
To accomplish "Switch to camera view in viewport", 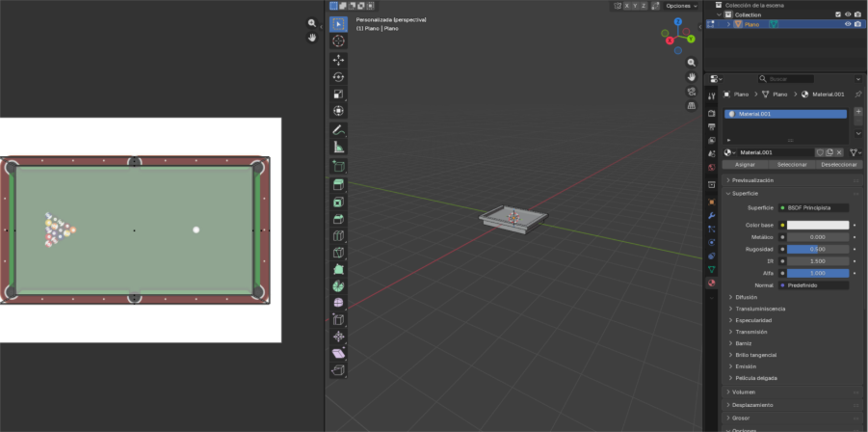I will [692, 92].
